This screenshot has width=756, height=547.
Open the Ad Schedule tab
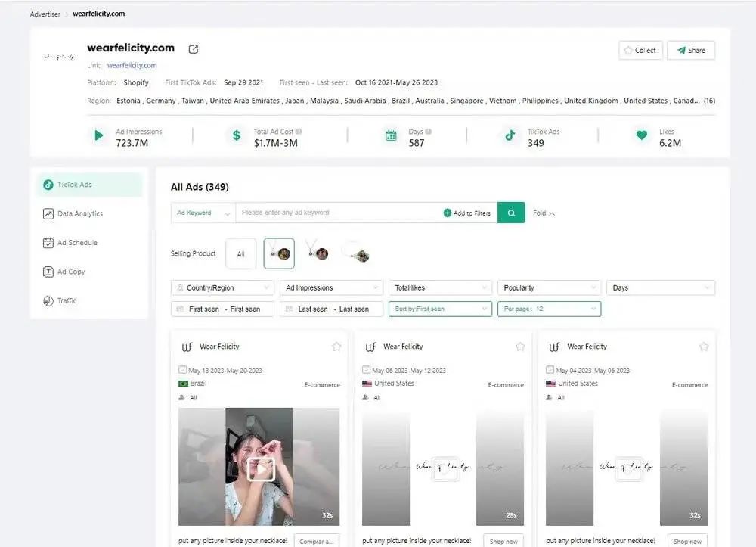(x=77, y=243)
